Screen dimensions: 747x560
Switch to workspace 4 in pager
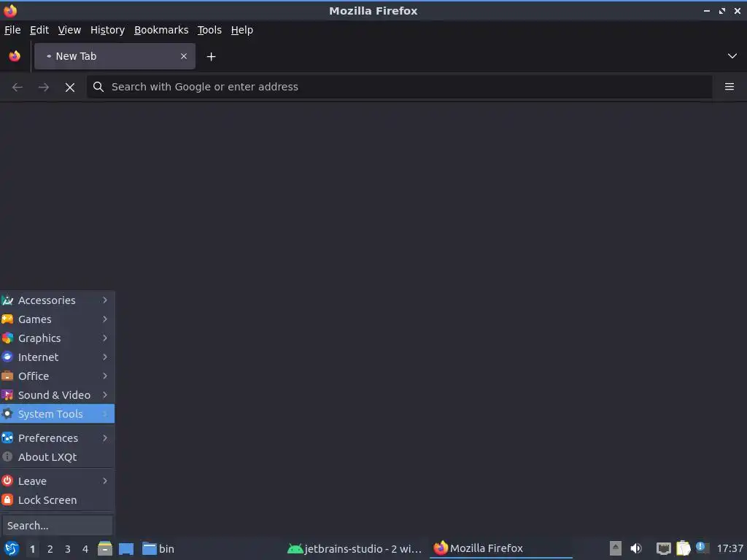click(x=85, y=549)
